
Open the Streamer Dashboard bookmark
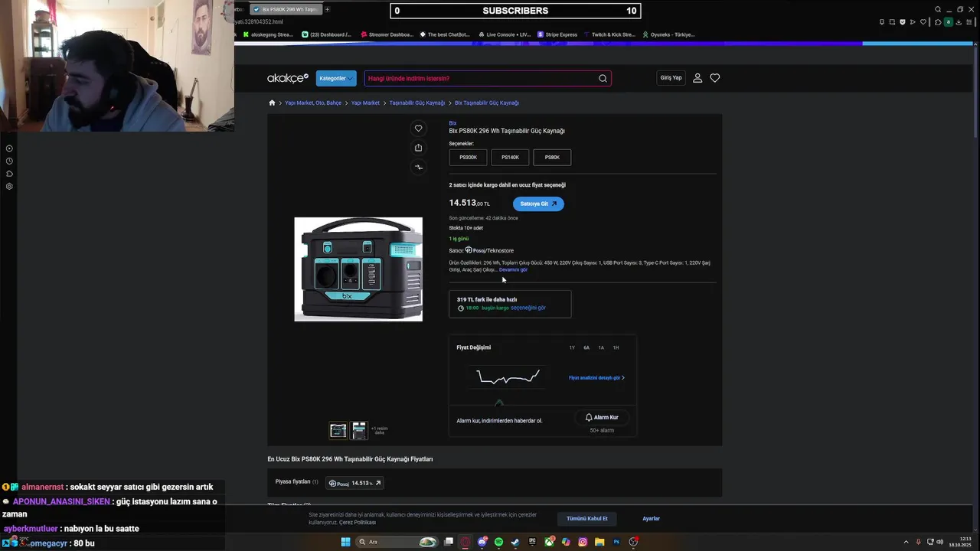[387, 34]
